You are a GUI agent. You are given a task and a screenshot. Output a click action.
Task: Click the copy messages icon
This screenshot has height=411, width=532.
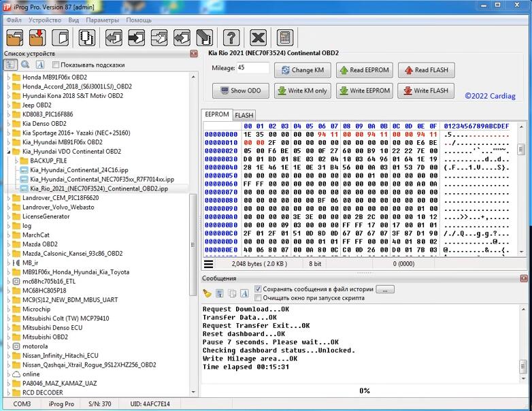click(x=232, y=293)
